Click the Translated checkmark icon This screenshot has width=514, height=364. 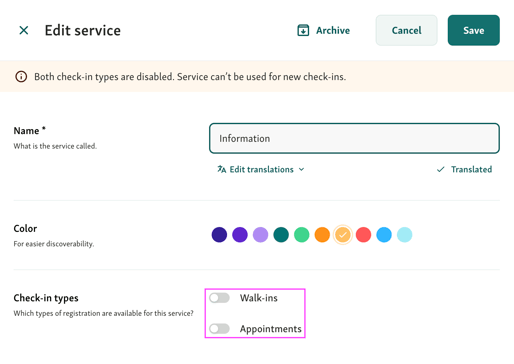(440, 169)
